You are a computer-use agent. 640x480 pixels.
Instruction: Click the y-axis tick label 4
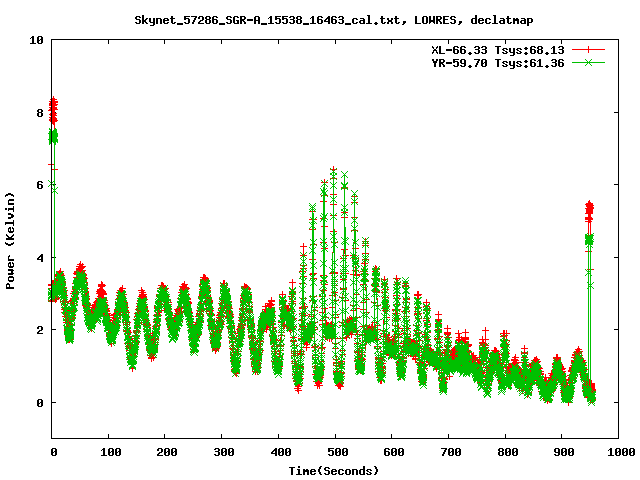(x=40, y=258)
